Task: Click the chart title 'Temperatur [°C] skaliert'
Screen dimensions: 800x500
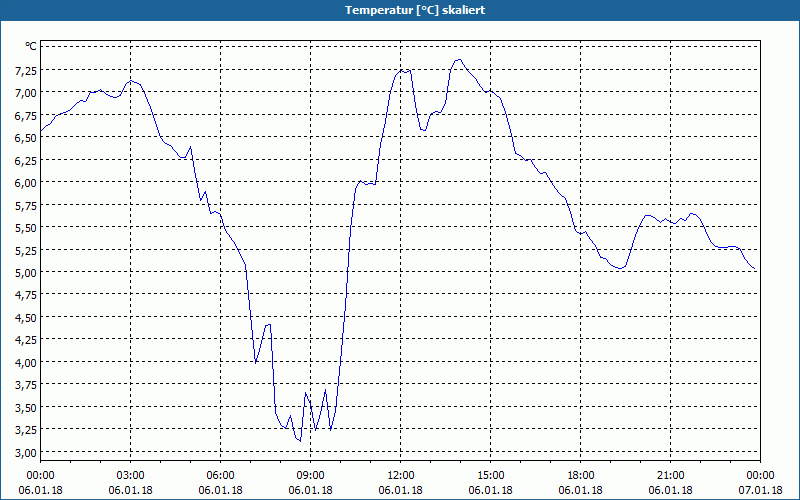Action: coord(415,10)
